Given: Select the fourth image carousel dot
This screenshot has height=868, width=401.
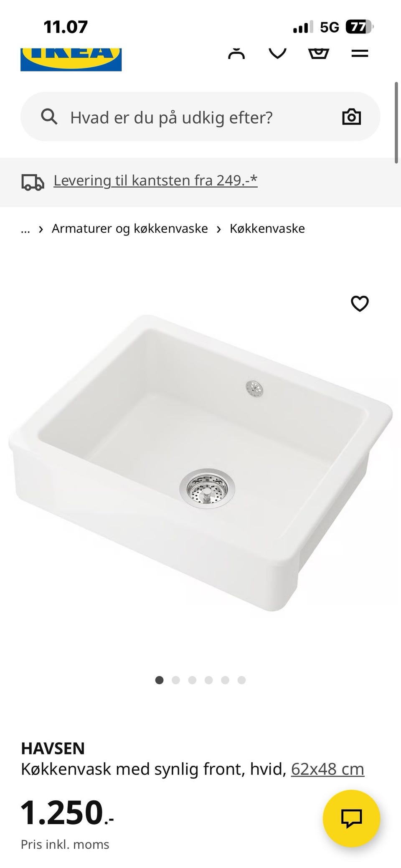Looking at the screenshot, I should [208, 680].
